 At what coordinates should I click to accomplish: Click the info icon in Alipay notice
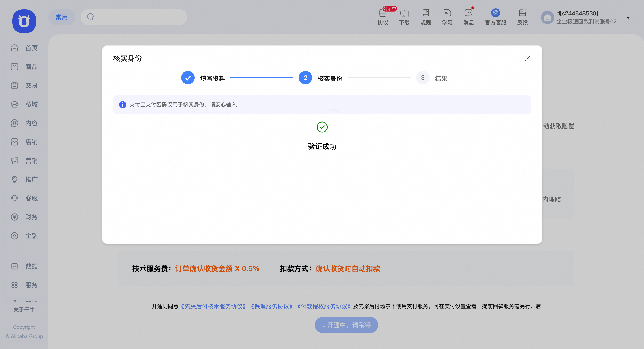click(x=122, y=104)
